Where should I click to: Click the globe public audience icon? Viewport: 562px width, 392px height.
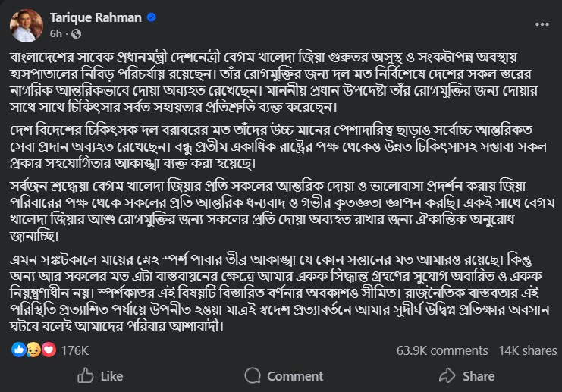coord(77,33)
